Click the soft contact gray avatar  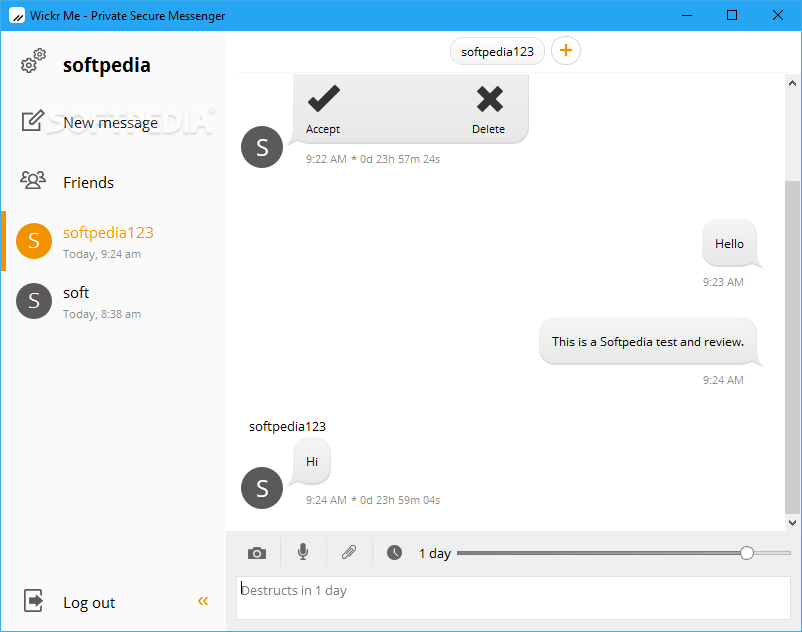coord(34,301)
